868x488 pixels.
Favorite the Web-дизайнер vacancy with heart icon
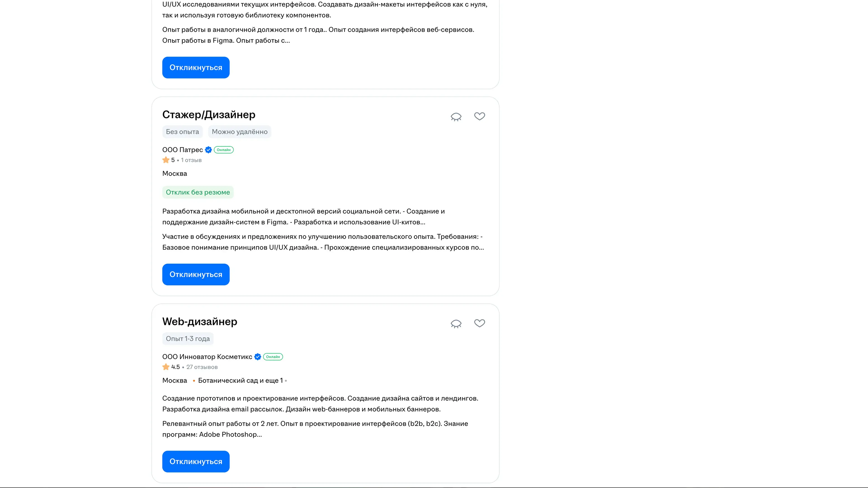(x=479, y=323)
